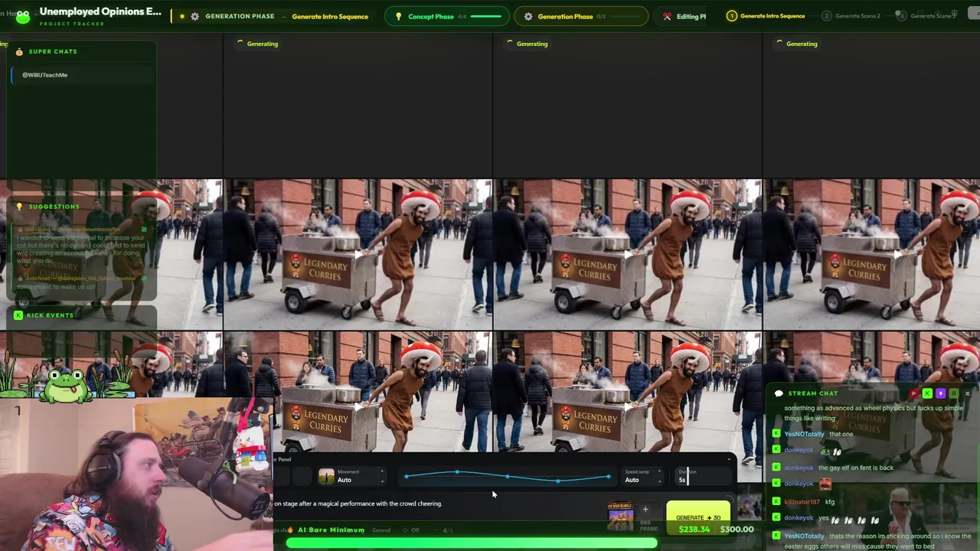
Task: Toggle the sound Off control
Action: [412, 530]
